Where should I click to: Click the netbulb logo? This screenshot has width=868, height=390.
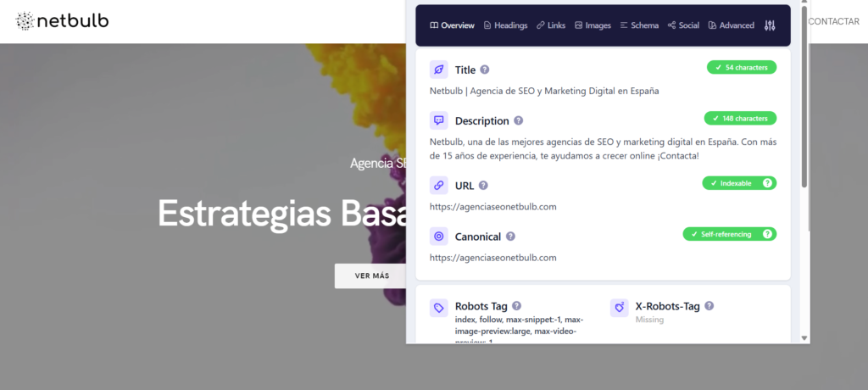click(x=62, y=21)
